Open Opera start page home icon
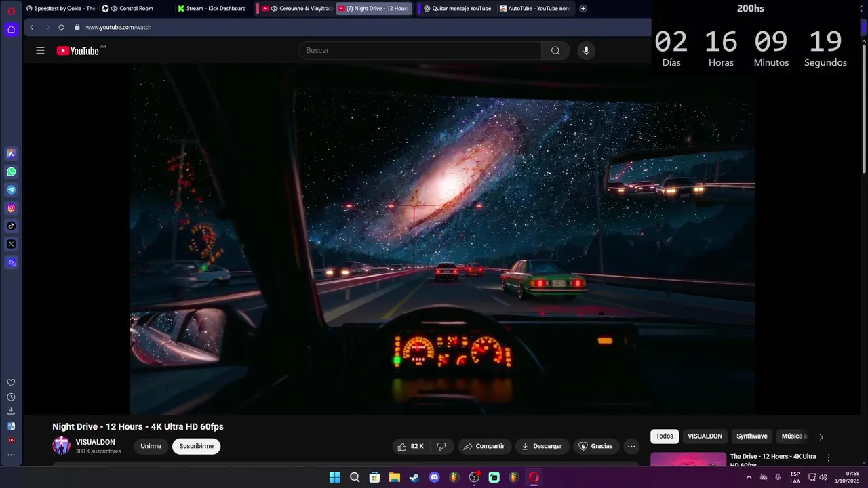Image resolution: width=868 pixels, height=488 pixels. [11, 29]
